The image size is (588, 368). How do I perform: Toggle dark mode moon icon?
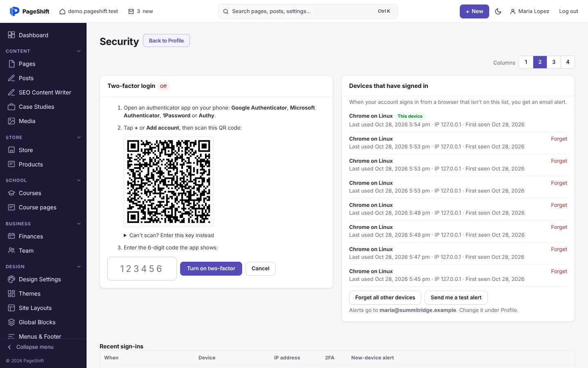click(x=498, y=11)
